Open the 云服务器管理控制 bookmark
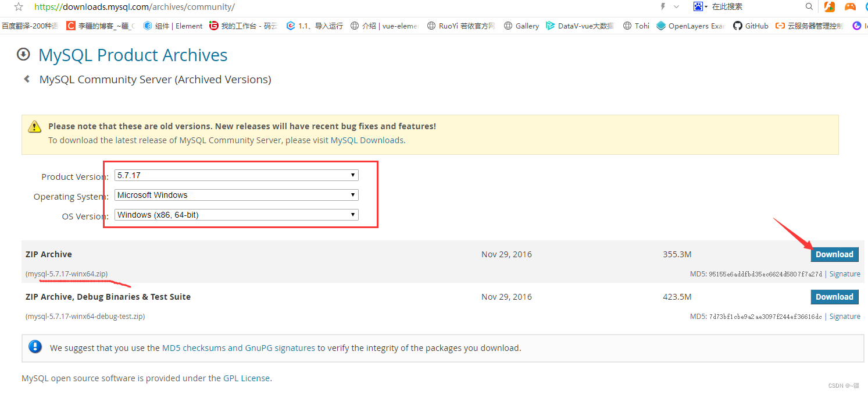The width and height of the screenshot is (868, 394). [809, 26]
